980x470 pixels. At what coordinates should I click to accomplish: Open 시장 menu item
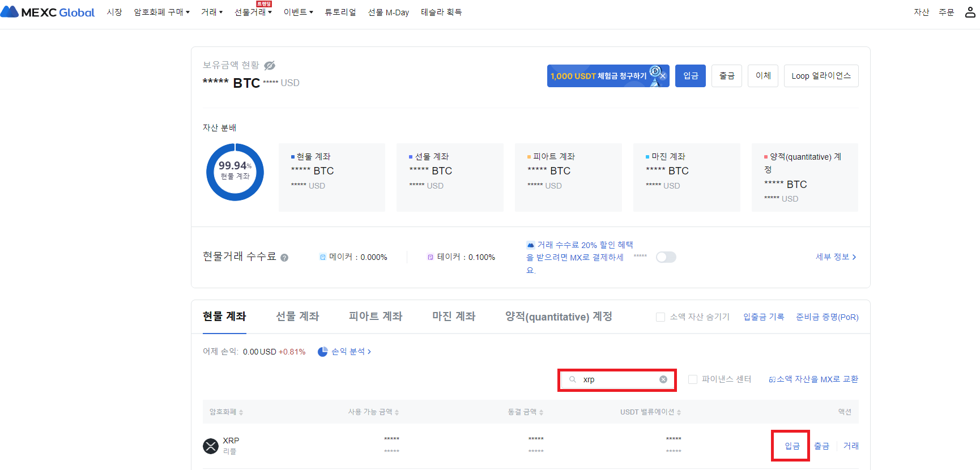click(x=114, y=12)
